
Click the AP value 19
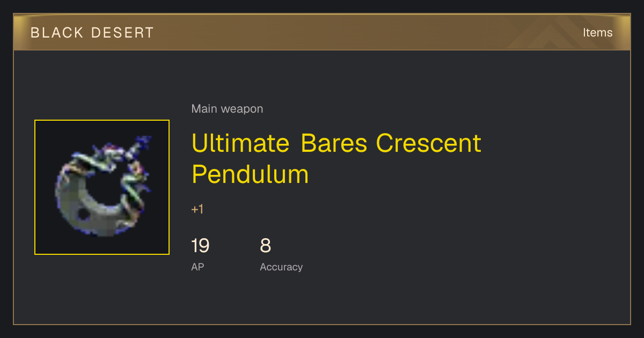tap(200, 246)
